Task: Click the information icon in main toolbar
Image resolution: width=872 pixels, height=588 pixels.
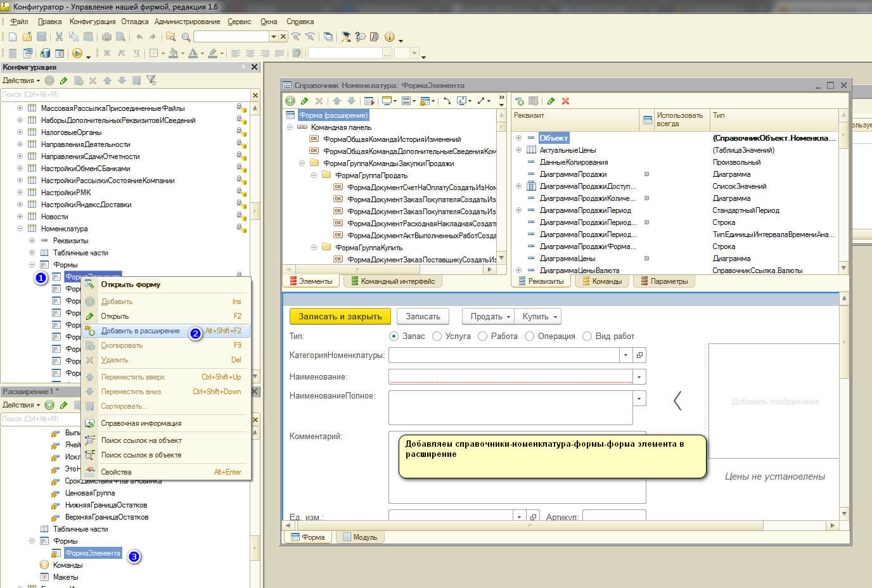Action: (x=390, y=37)
